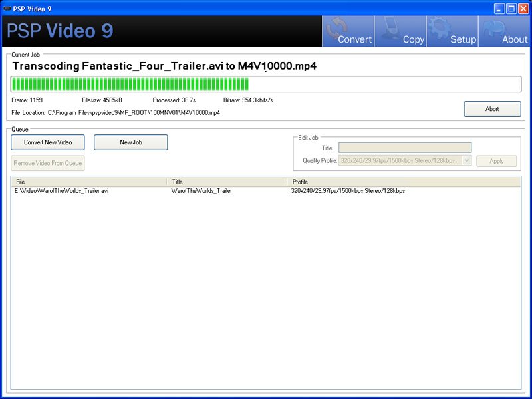Click Remove Video From Queue
532x399 pixels.
48,163
